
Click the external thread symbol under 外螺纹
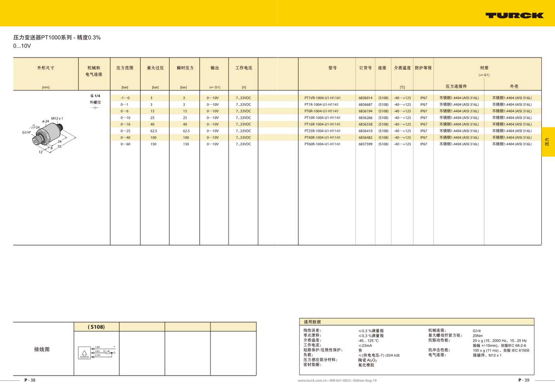[95, 108]
